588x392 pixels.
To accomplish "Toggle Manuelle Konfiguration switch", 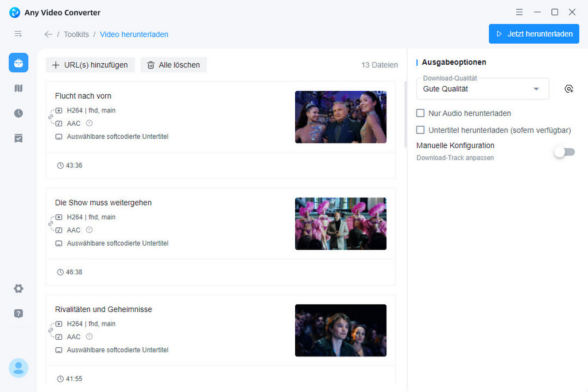I will click(x=564, y=152).
